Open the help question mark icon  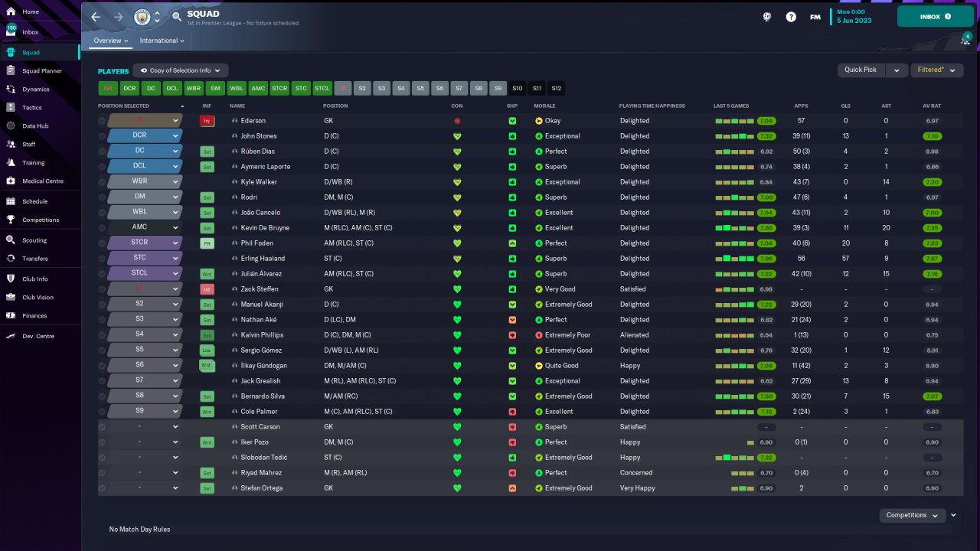[791, 17]
